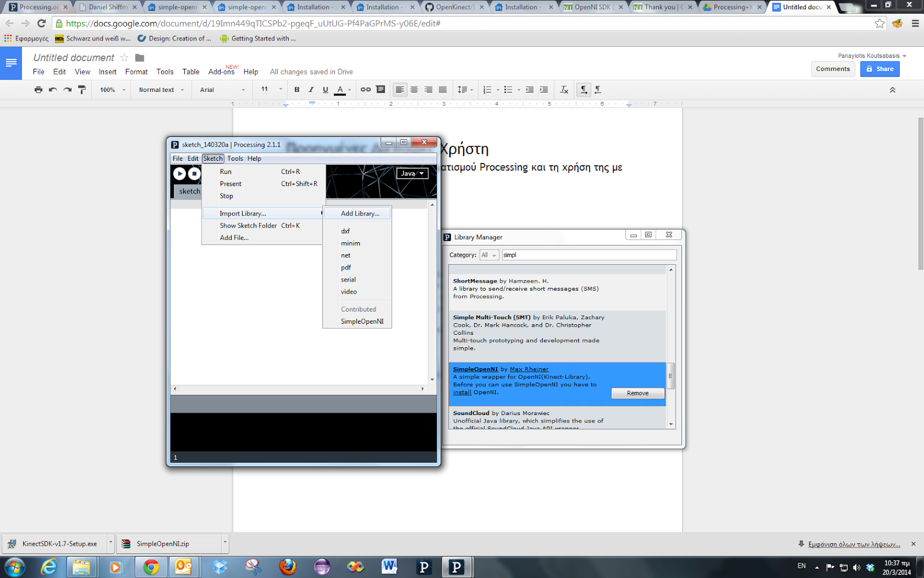Screen dimensions: 924x578
Task: Click the Redo icon in Docs toolbar
Action: [68, 90]
